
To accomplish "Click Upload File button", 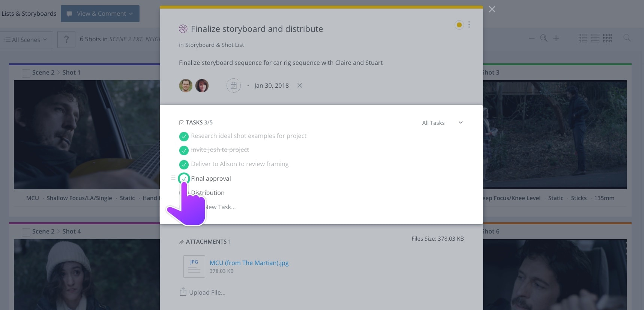I will click(x=203, y=292).
